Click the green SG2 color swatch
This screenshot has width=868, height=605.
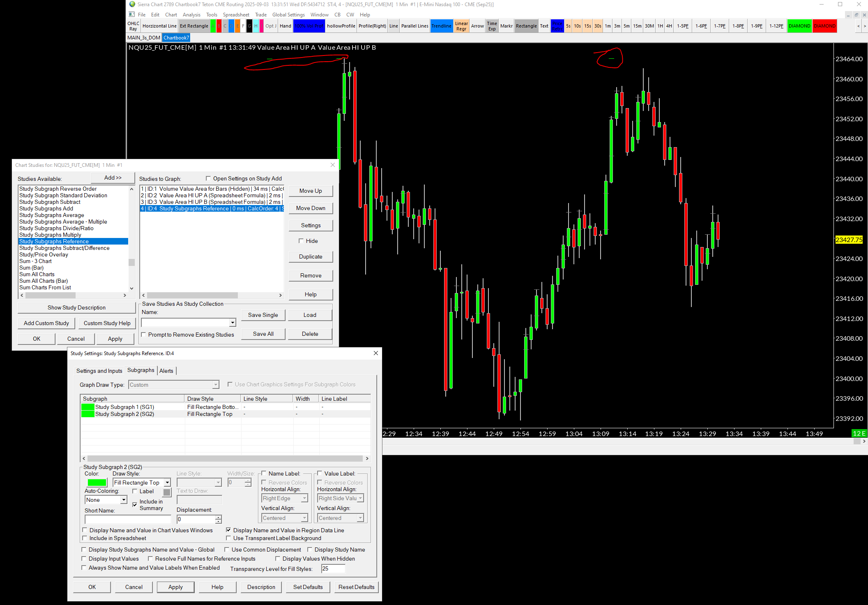[97, 483]
